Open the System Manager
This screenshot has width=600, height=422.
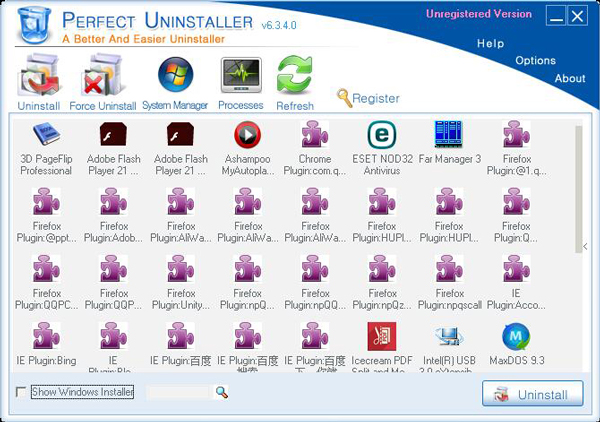click(175, 82)
